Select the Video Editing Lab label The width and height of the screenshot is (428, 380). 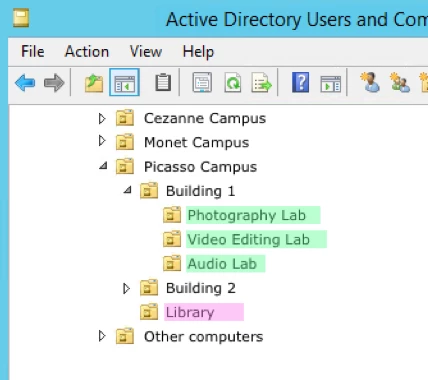coord(249,240)
